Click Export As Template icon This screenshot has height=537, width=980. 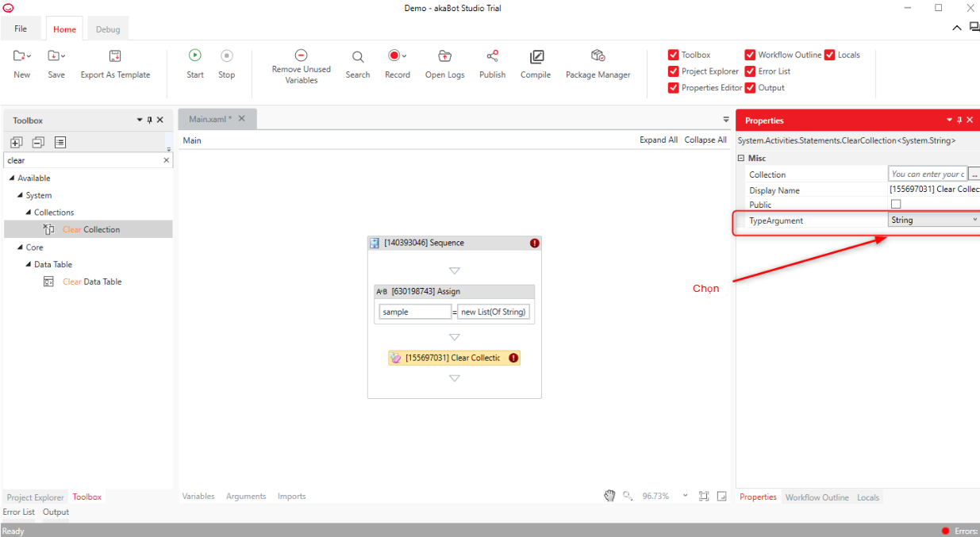pos(115,56)
